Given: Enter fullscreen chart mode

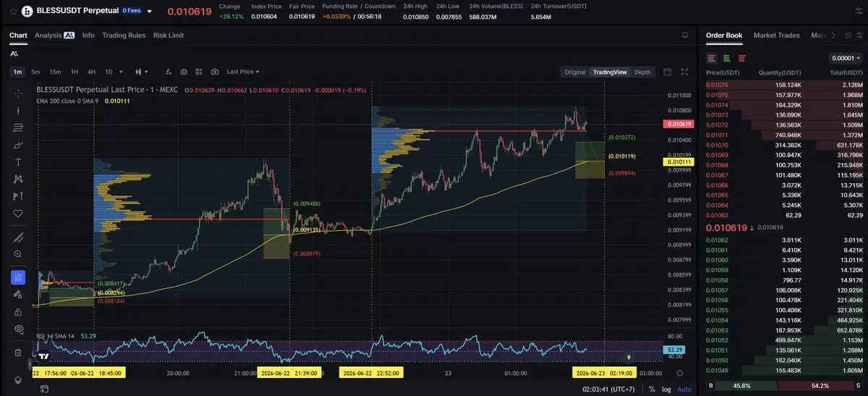Looking at the screenshot, I should (684, 72).
